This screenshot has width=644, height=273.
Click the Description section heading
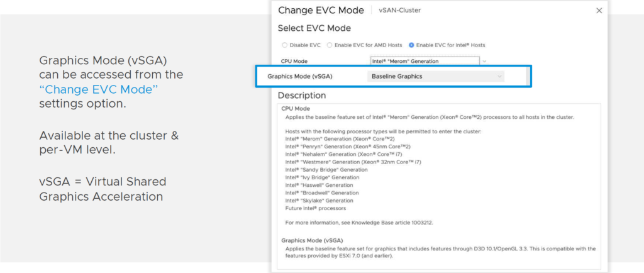click(302, 96)
